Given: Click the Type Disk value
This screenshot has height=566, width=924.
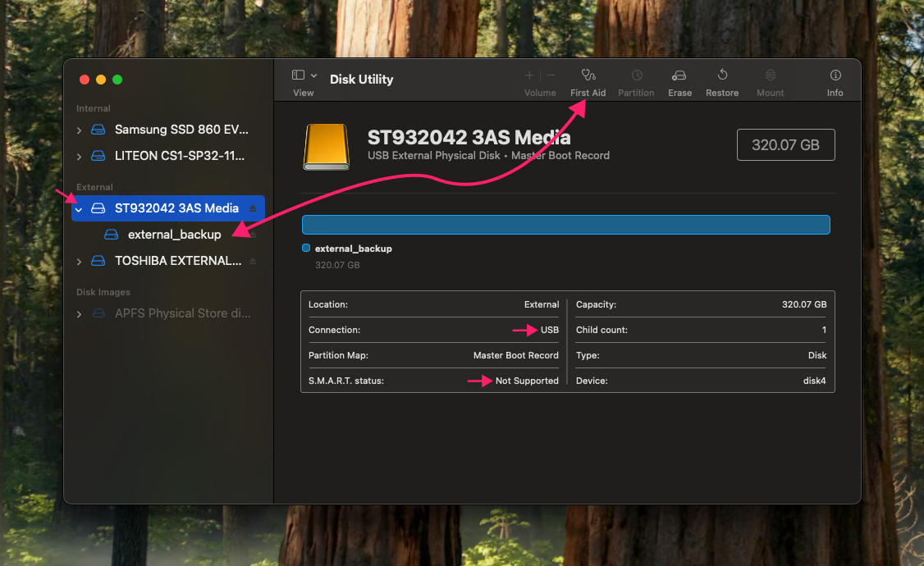Looking at the screenshot, I should (817, 355).
